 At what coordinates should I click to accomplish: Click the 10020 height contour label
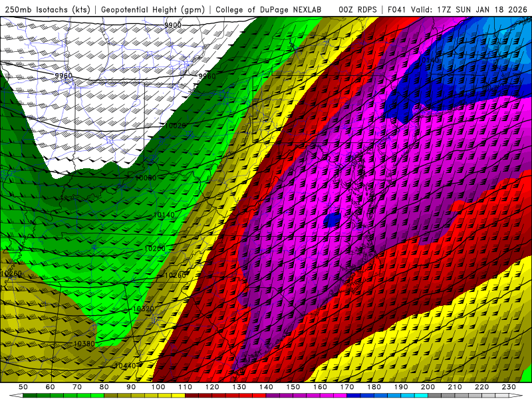pos(176,126)
